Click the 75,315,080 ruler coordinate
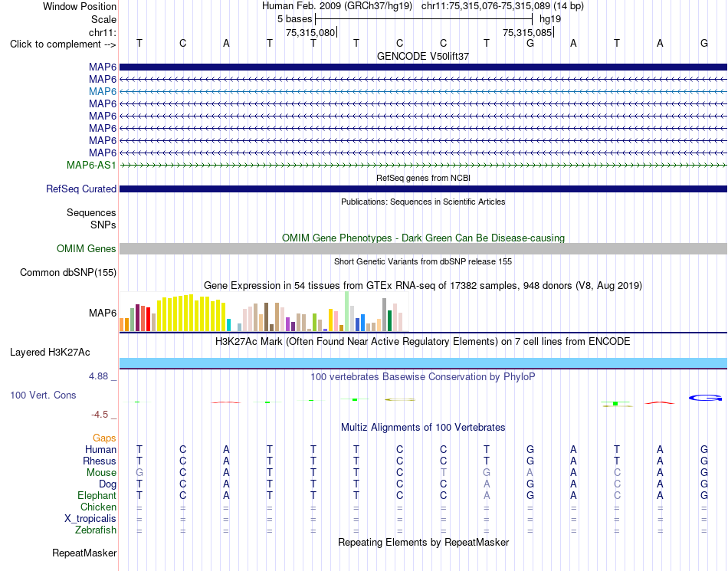728x571 pixels. point(310,32)
